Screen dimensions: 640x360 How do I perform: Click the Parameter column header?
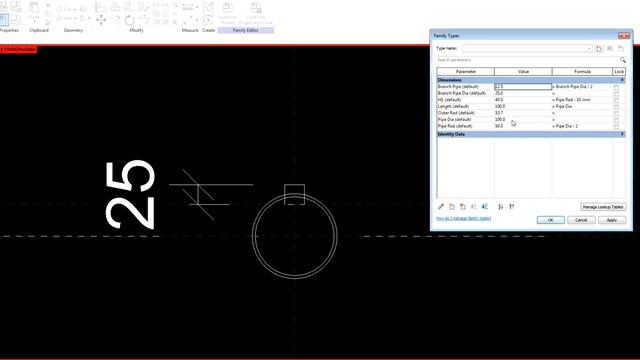(466, 72)
